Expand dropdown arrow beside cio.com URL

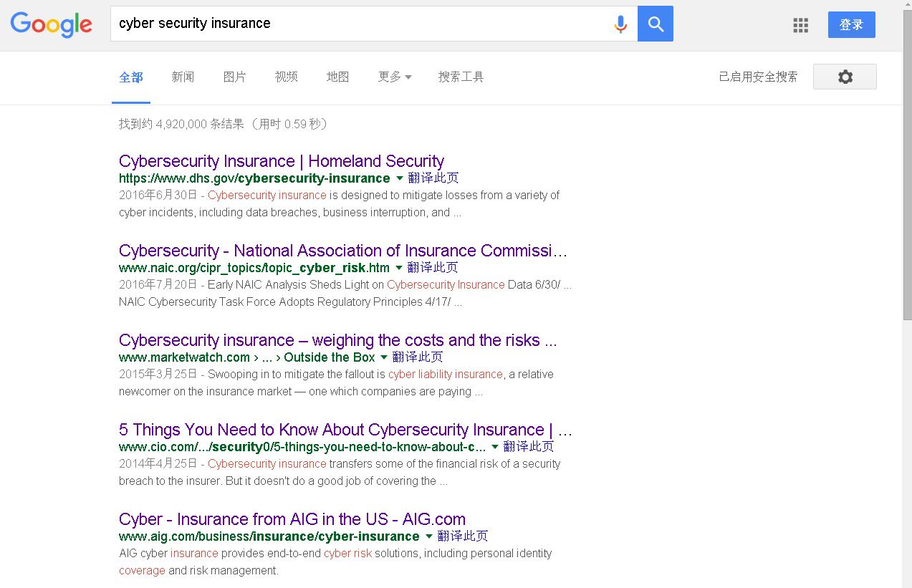[494, 446]
